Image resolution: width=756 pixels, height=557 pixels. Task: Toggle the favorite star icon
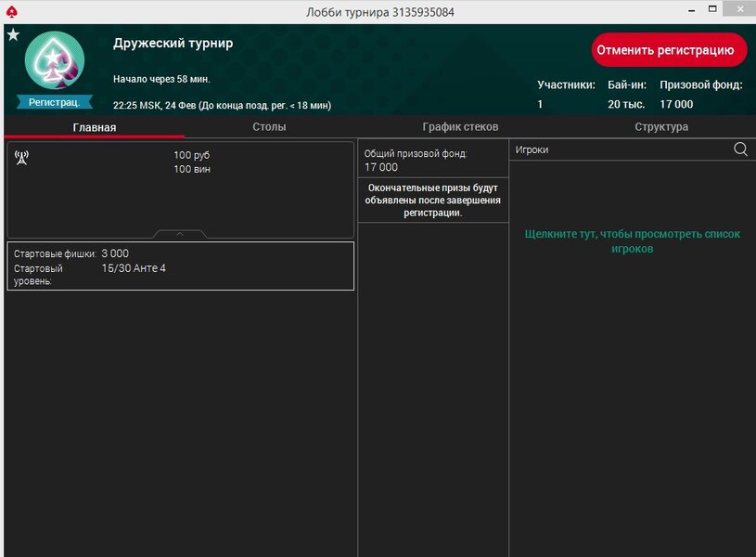point(13,35)
